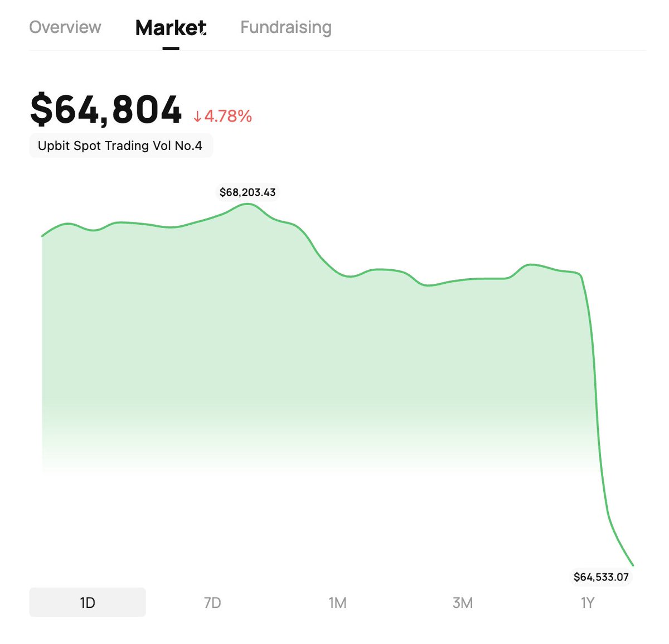This screenshot has height=644, width=669.
Task: Click the $64,804 current price
Action: (x=106, y=109)
